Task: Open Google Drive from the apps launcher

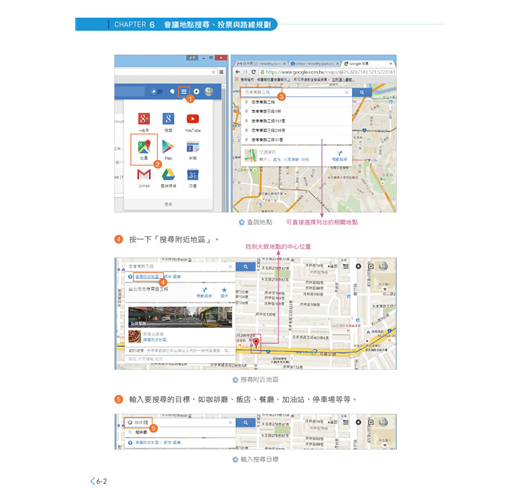Action: coord(168,177)
